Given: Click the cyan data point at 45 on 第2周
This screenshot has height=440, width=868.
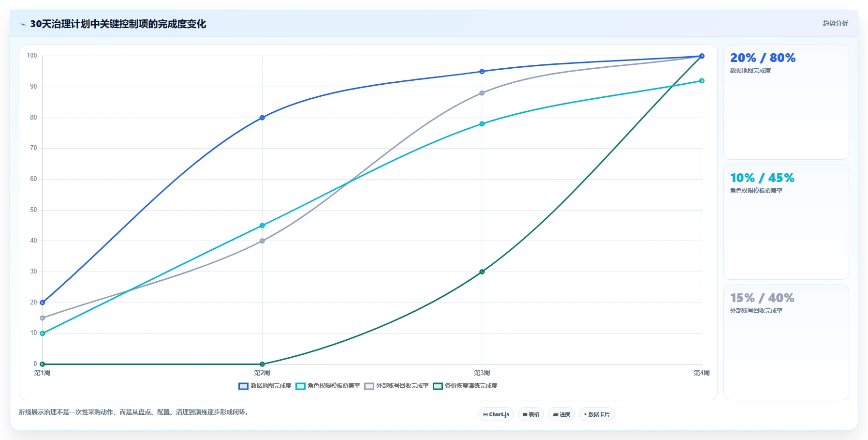Looking at the screenshot, I should tap(262, 226).
